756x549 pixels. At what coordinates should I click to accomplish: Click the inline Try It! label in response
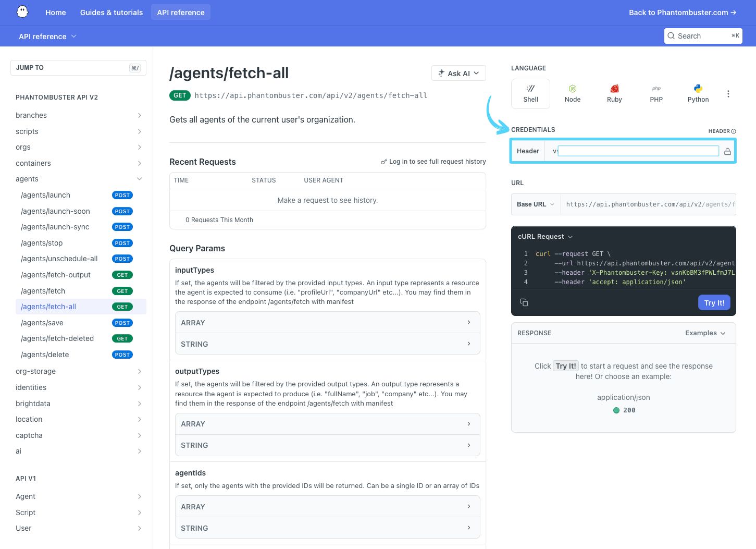[566, 366]
